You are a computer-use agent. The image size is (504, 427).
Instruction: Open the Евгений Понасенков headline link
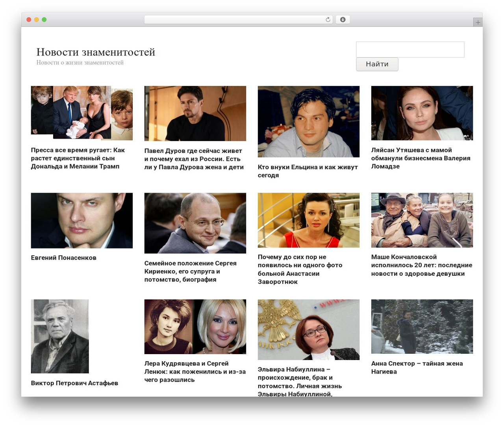click(x=64, y=258)
